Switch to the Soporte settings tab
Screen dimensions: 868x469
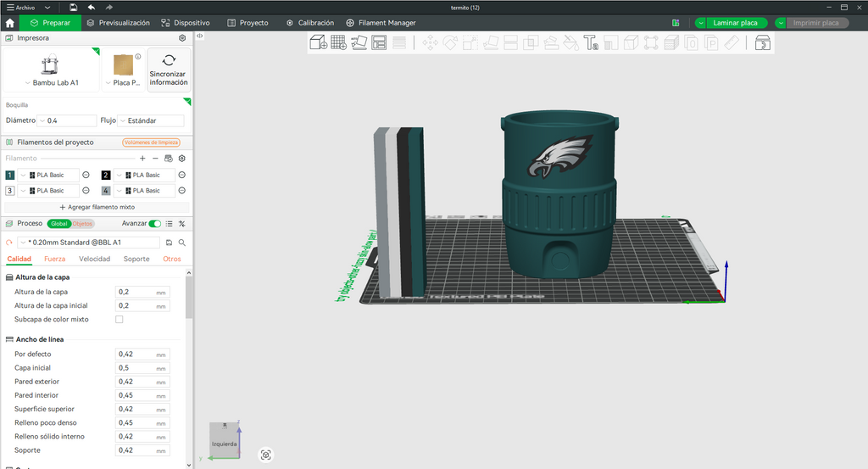pos(136,260)
